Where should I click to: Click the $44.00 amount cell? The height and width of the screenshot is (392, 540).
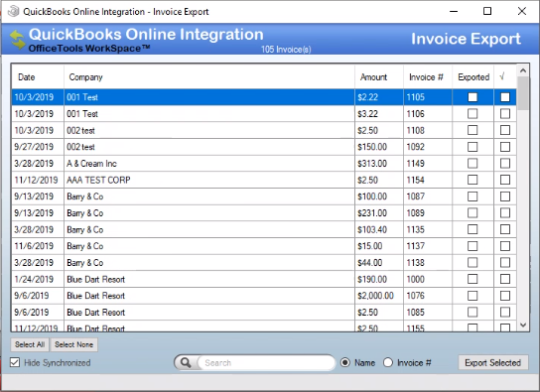[379, 262]
